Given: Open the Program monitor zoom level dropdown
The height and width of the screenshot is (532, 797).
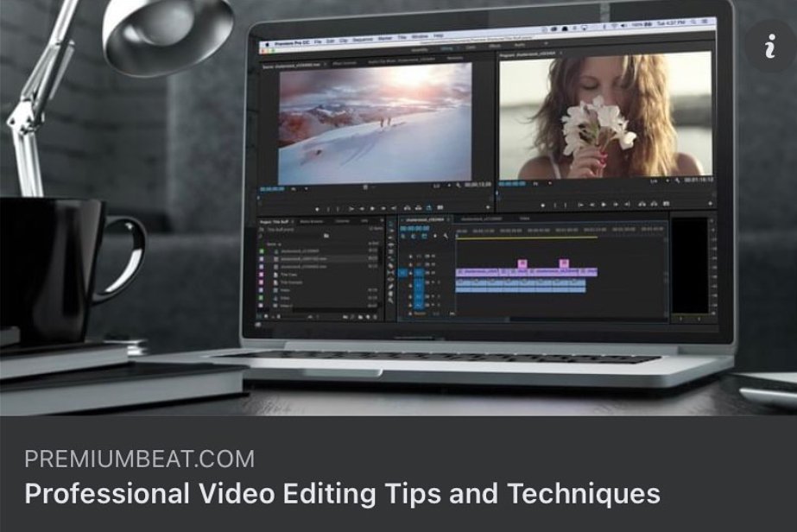Looking at the screenshot, I should click(541, 184).
